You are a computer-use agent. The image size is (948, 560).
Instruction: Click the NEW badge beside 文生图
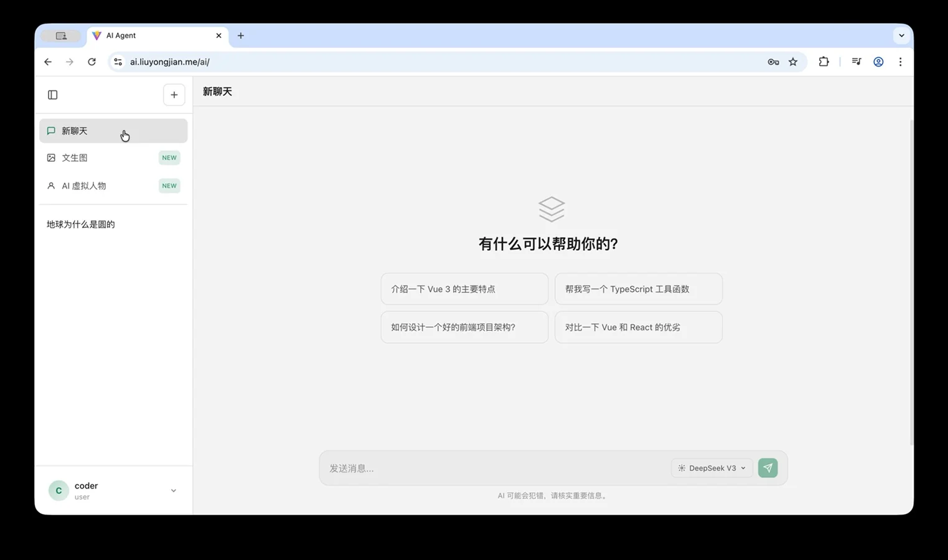[169, 158]
